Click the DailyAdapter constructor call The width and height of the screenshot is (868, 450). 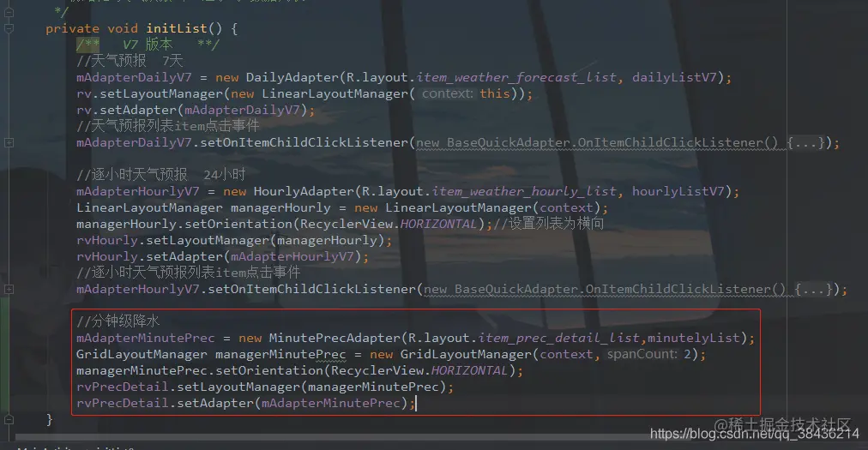pyautogui.click(x=292, y=77)
